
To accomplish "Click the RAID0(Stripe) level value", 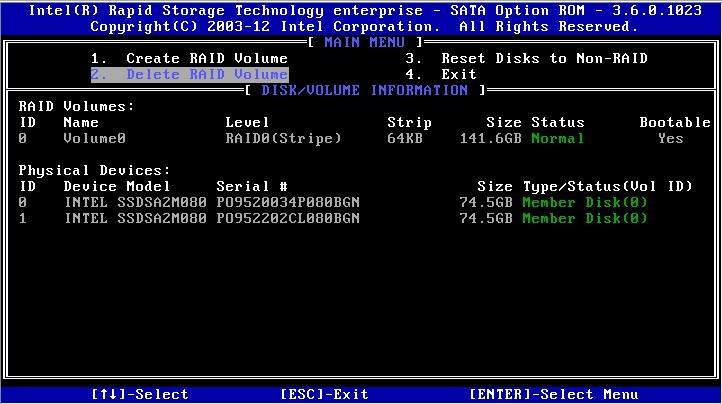I will point(283,138).
